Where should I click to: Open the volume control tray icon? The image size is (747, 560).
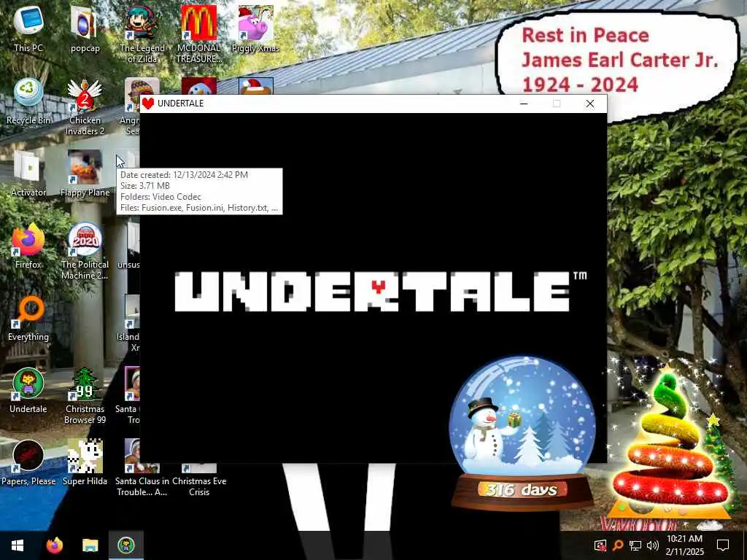click(652, 545)
